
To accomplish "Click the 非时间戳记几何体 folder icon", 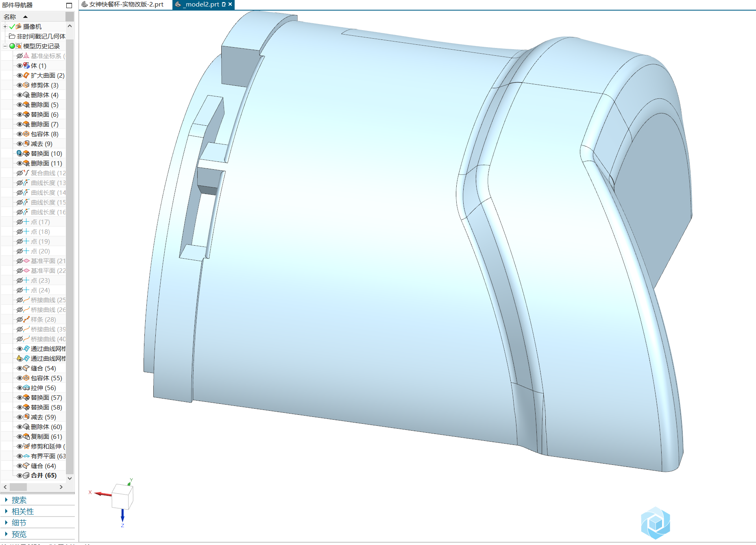I will [x=12, y=36].
